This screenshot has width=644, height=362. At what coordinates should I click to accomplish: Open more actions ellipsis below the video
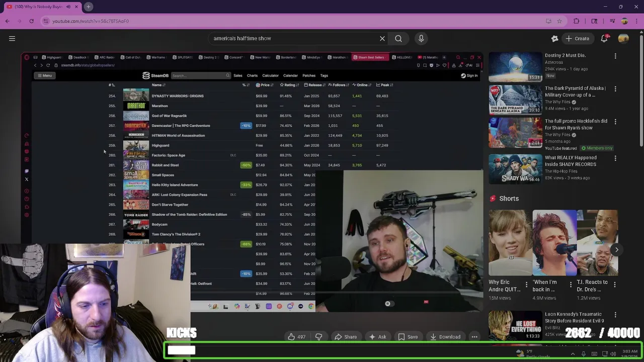[474, 337]
